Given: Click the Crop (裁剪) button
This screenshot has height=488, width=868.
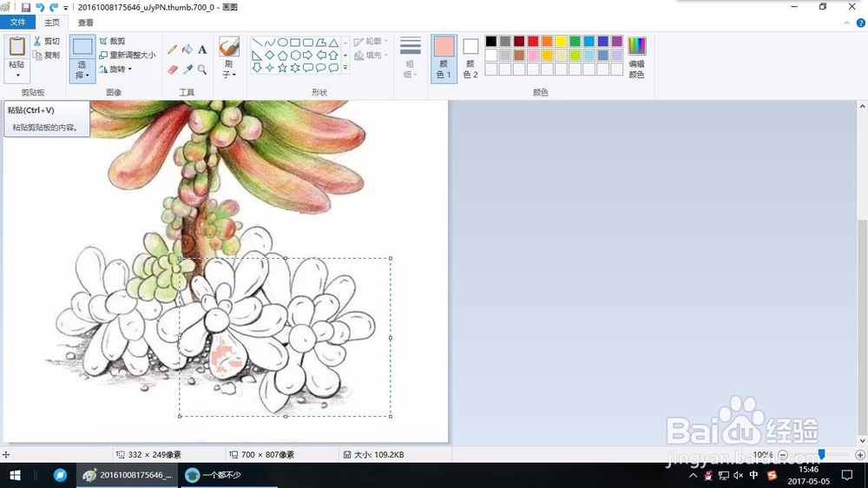Looking at the screenshot, I should click(112, 41).
